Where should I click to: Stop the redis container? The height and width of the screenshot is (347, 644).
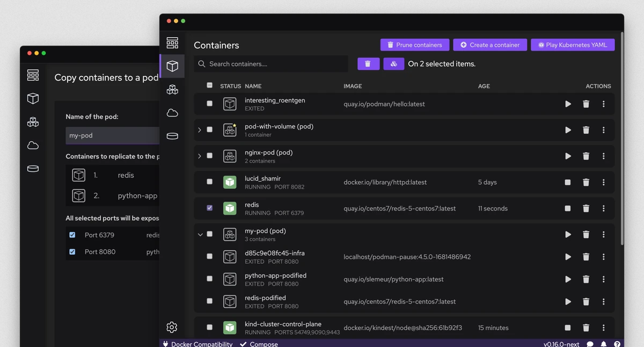coord(568,208)
